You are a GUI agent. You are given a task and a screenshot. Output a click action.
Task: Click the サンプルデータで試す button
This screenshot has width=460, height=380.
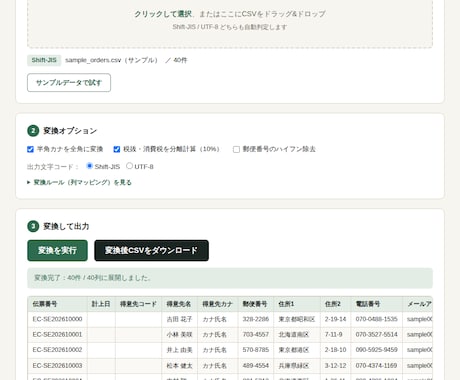pos(69,83)
